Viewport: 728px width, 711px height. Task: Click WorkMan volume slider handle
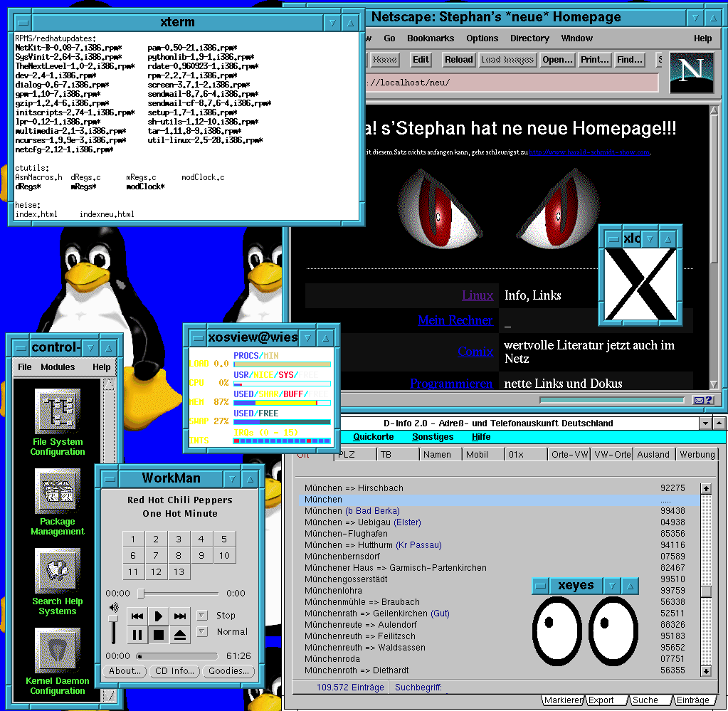113,618
